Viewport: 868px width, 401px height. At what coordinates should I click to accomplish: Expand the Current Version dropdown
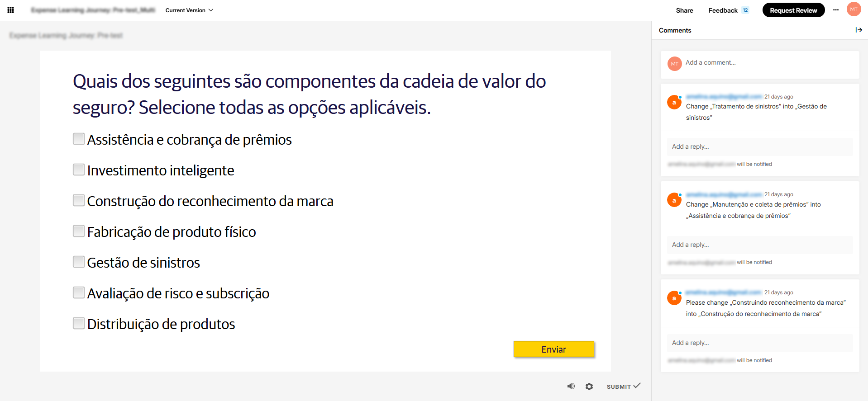pos(189,10)
